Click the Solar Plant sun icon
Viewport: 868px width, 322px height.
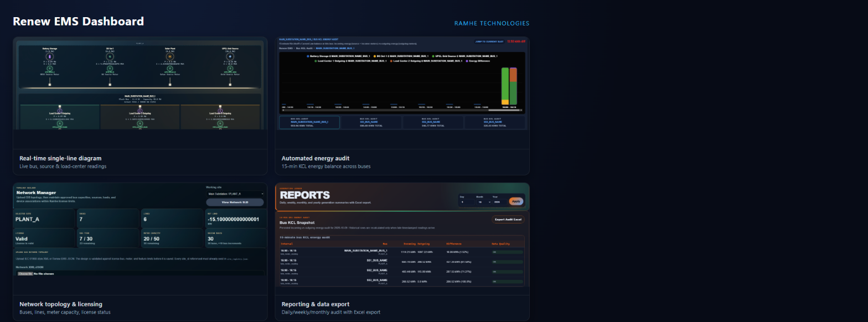pos(170,56)
